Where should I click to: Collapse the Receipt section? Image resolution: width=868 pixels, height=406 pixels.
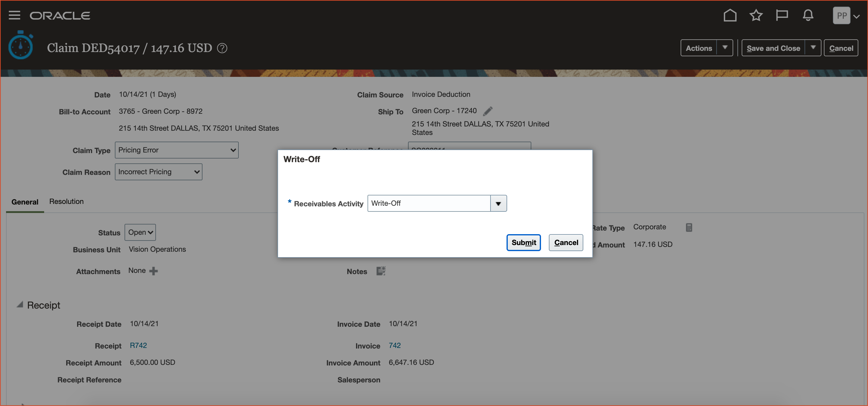pyautogui.click(x=20, y=305)
